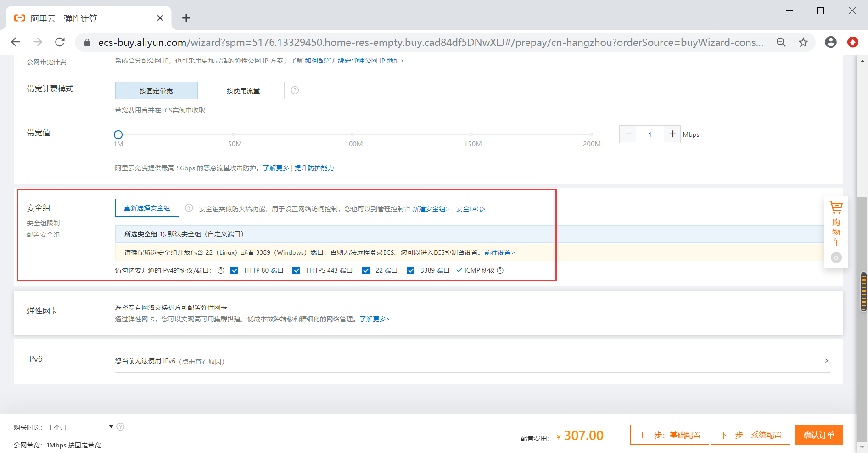Screen dimensions: 868x453
Task: Expand the IPv6 row chevron
Action: pos(827,361)
